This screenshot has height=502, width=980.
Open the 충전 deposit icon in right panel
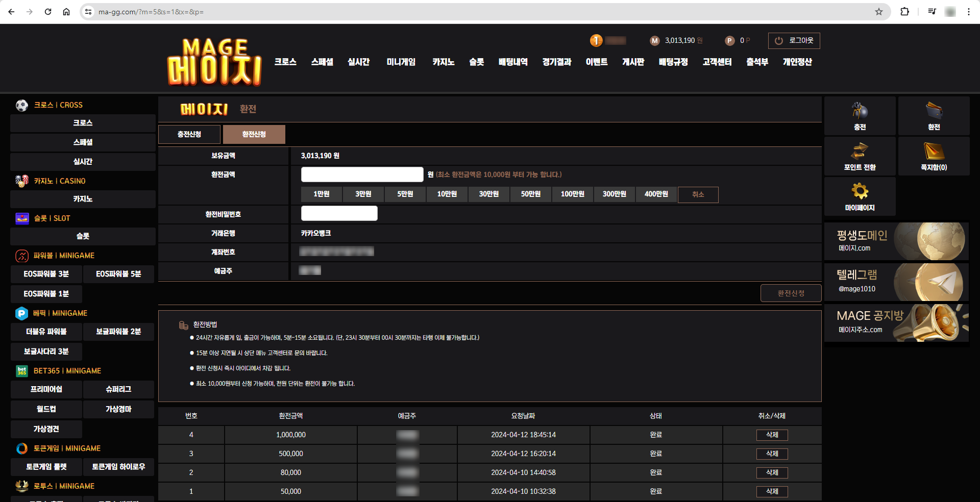[x=860, y=111]
